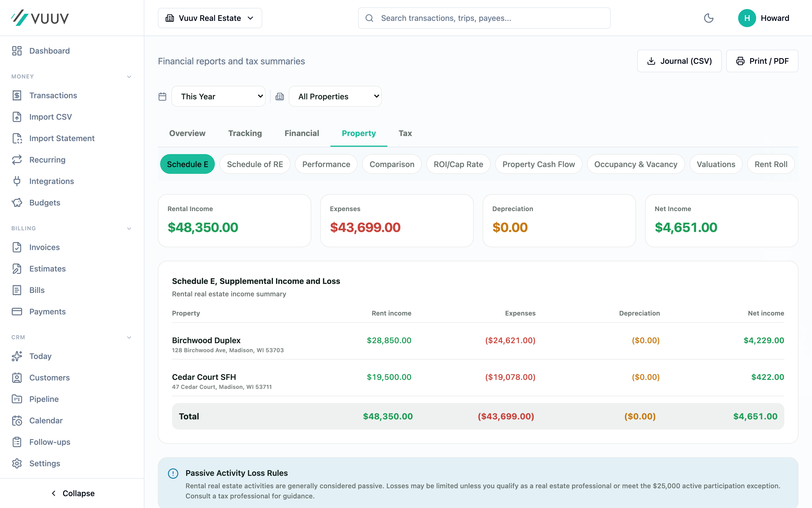This screenshot has width=812, height=508.
Task: Click the Follow-ups clipboard icon
Action: (x=17, y=442)
